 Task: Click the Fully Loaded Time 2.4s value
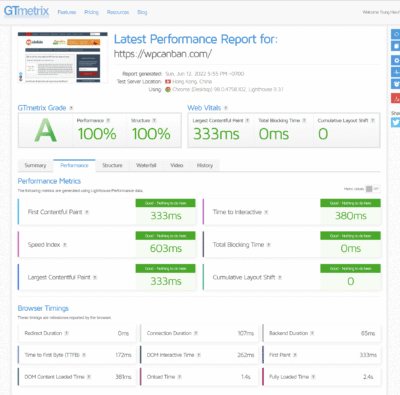(x=368, y=377)
